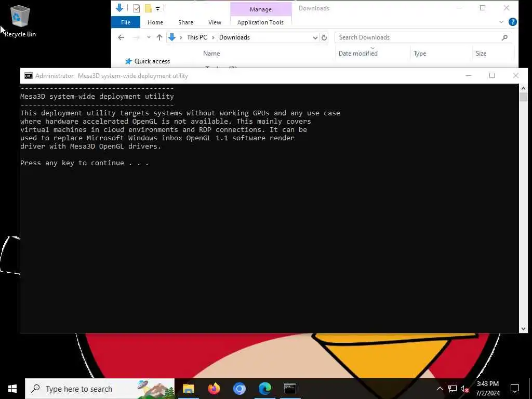Click Downloads arrow icon in Explorer title bar
This screenshot has width=532, height=399.
coord(119,8)
